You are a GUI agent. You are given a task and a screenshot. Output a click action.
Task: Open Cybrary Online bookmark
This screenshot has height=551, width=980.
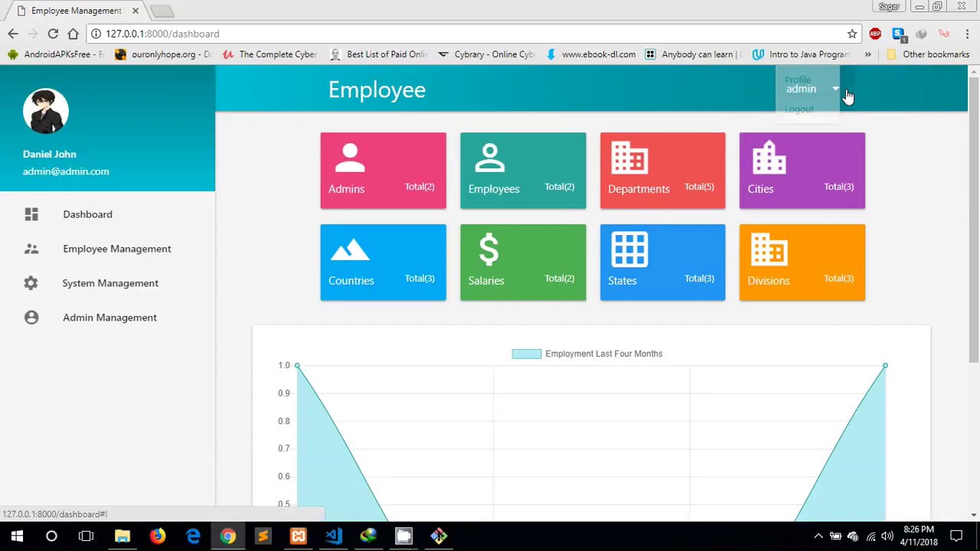tap(485, 54)
